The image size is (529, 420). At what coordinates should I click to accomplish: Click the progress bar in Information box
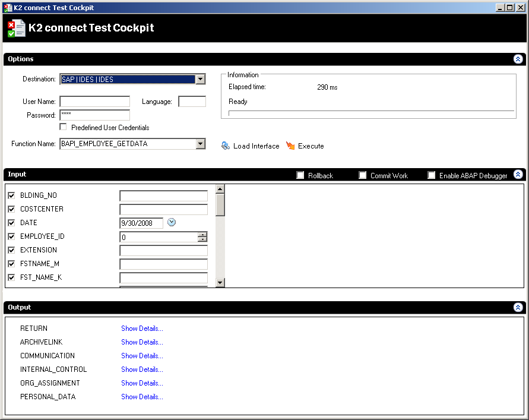tap(371, 113)
